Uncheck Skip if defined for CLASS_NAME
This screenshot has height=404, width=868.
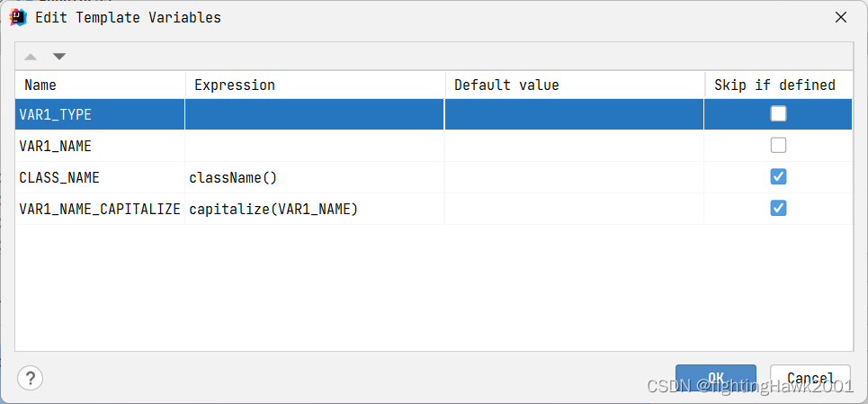[778, 177]
